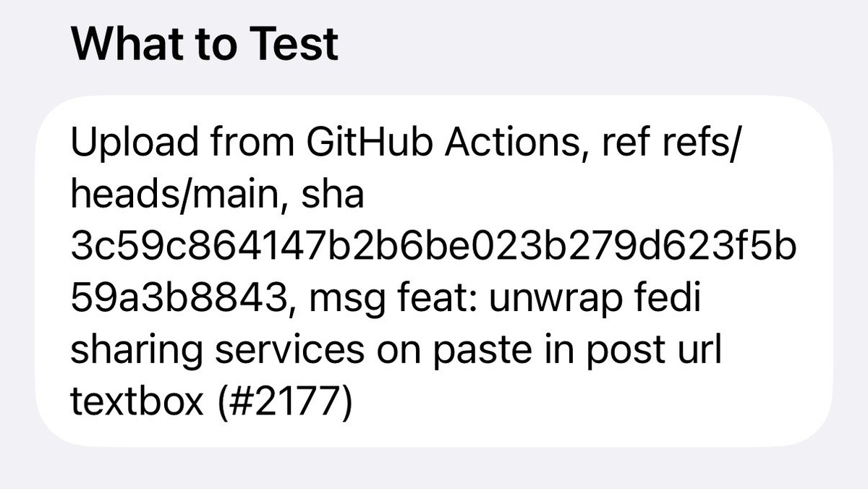Image resolution: width=868 pixels, height=489 pixels.
Task: Tap the "What to Test" heading
Action: [x=205, y=43]
